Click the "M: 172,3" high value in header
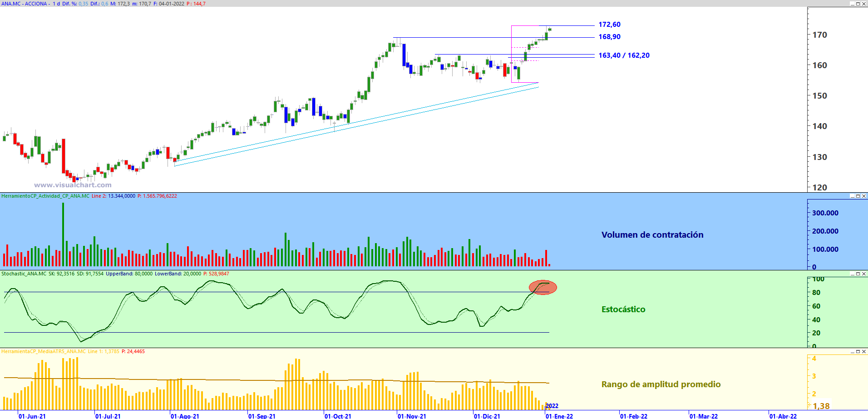868x419 pixels. [x=120, y=4]
